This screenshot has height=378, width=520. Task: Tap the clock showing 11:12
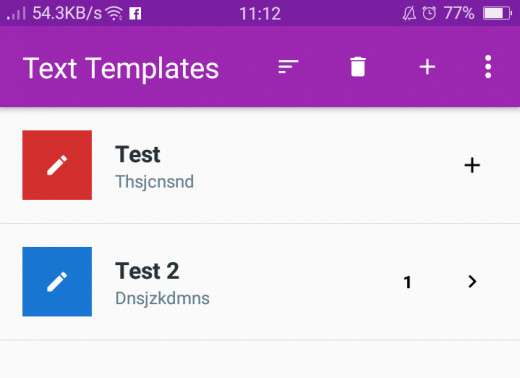click(260, 14)
